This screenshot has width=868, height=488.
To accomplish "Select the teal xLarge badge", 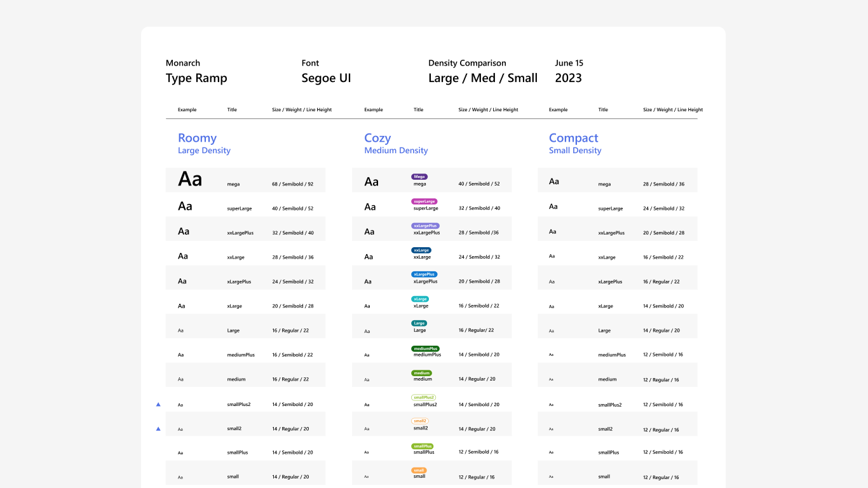I will tap(420, 299).
